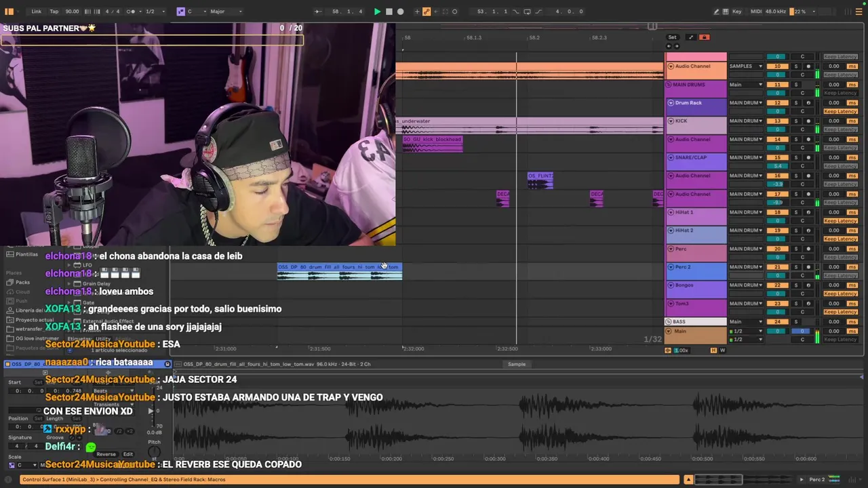Adjust Main track blue pan value

tap(802, 331)
